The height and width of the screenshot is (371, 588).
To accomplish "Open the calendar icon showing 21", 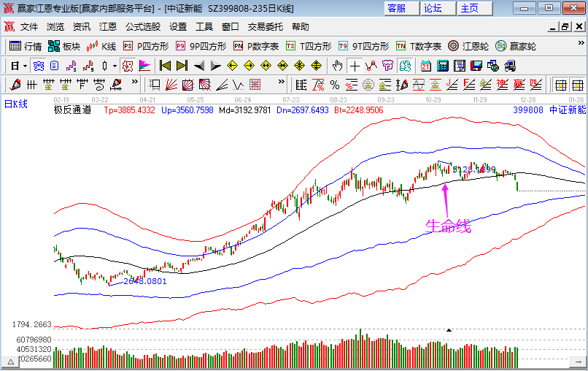I will tap(425, 66).
